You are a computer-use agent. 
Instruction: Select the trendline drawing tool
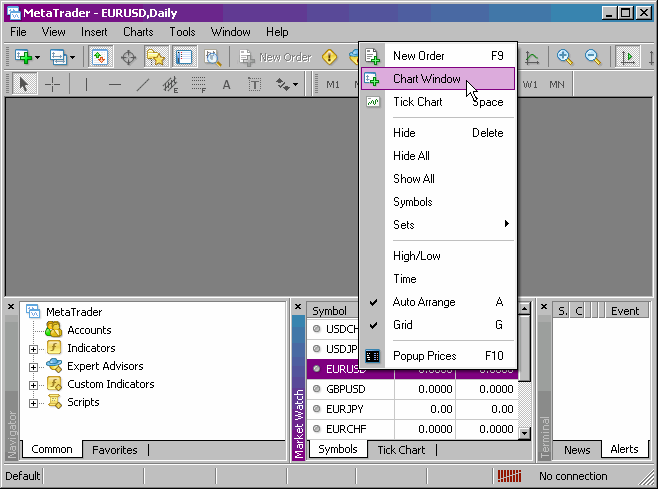pos(143,84)
